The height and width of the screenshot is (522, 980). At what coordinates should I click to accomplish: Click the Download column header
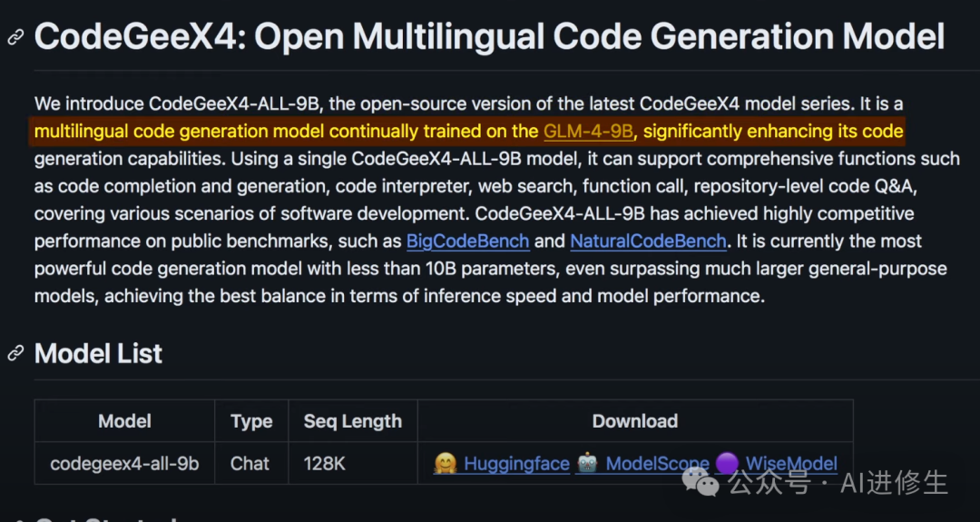click(634, 421)
